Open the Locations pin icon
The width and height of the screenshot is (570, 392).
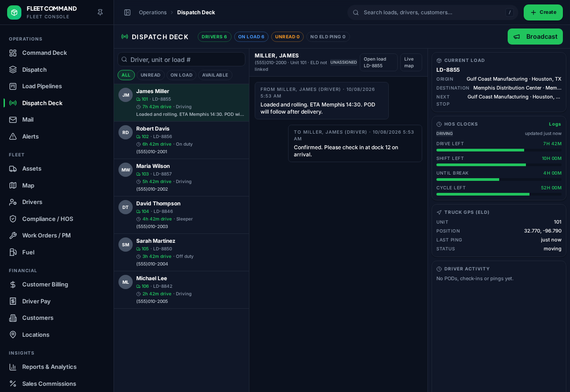point(13,335)
